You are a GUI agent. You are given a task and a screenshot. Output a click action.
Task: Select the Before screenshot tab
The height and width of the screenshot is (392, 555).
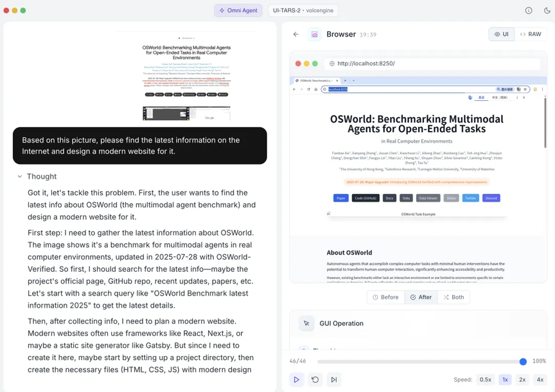(x=385, y=298)
